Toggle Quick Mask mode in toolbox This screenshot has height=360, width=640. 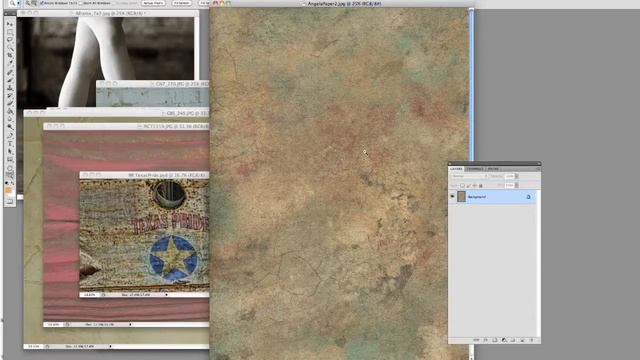coord(9,202)
